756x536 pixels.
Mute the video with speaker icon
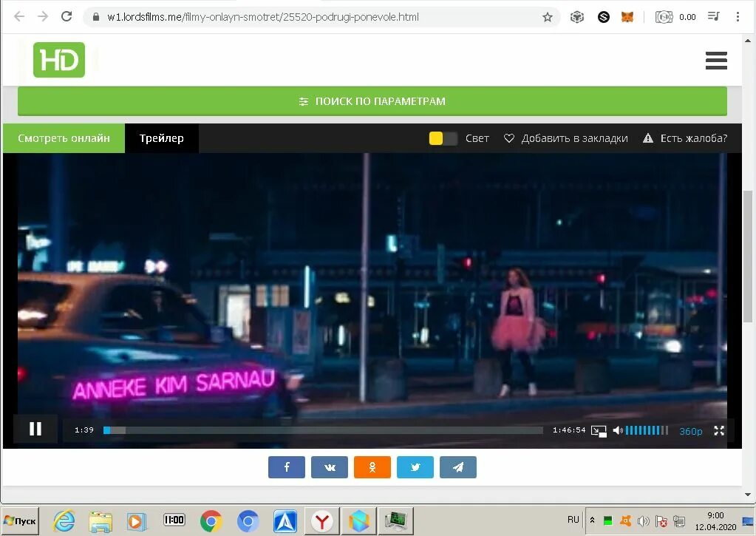[x=618, y=430]
